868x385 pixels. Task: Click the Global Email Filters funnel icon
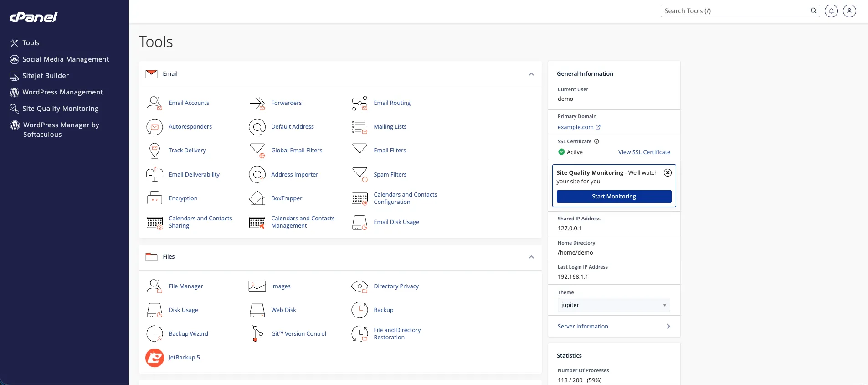(x=257, y=151)
